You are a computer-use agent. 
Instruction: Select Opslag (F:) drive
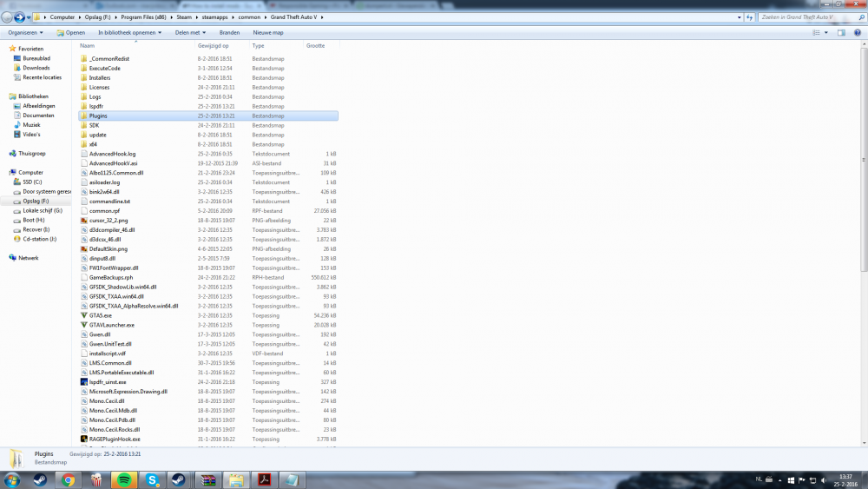tap(36, 201)
